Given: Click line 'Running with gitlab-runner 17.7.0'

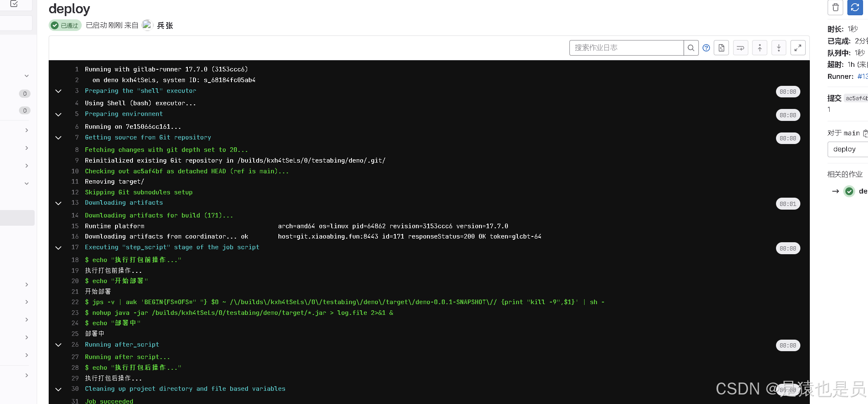Looking at the screenshot, I should 166,69.
